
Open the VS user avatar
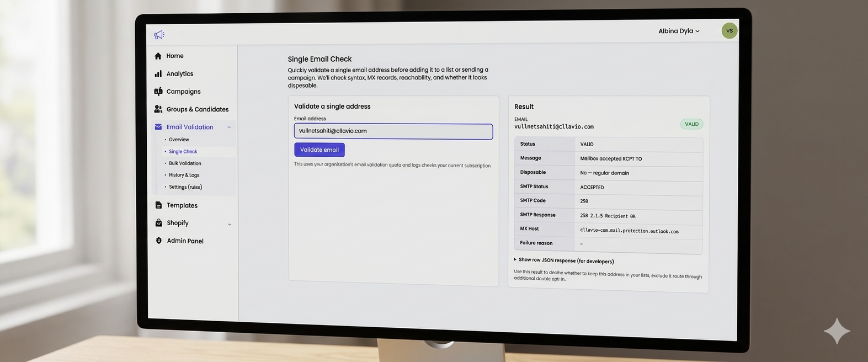click(729, 31)
